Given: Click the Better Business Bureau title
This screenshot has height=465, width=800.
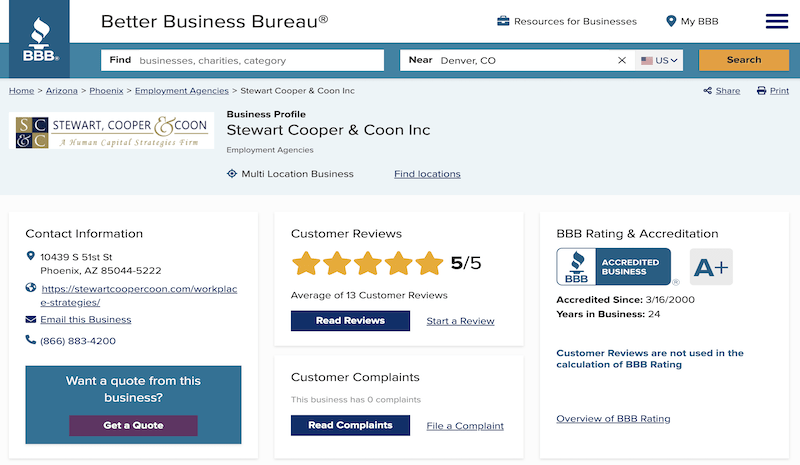Looking at the screenshot, I should [x=214, y=21].
